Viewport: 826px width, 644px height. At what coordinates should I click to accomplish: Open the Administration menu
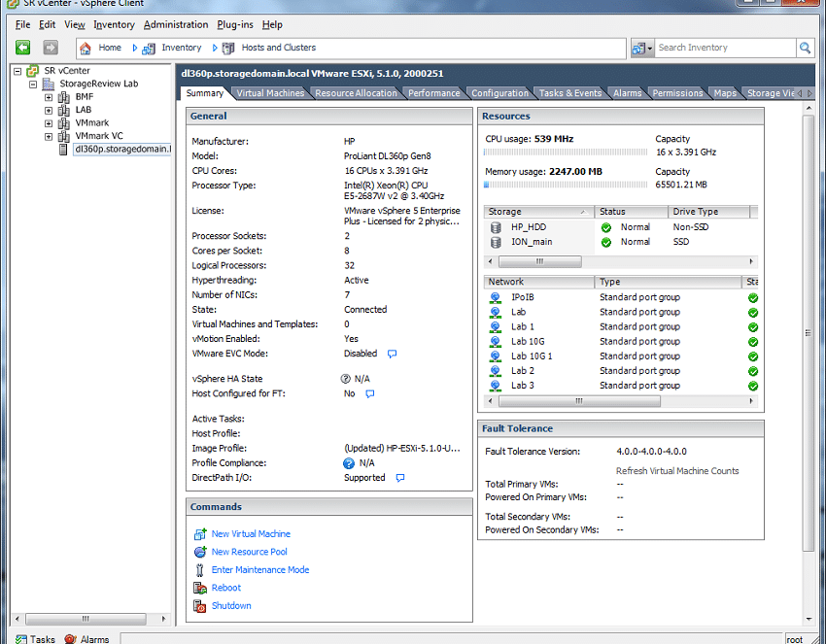(176, 24)
